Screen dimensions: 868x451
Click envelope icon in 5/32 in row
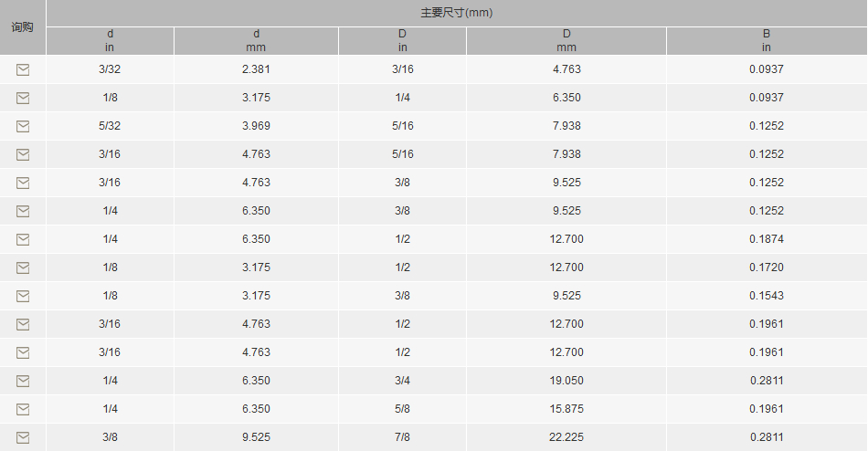pyautogui.click(x=23, y=126)
